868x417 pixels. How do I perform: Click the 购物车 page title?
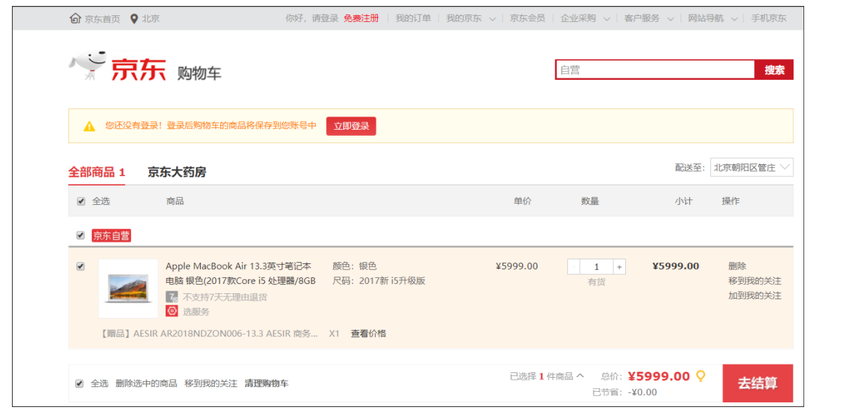(x=199, y=73)
